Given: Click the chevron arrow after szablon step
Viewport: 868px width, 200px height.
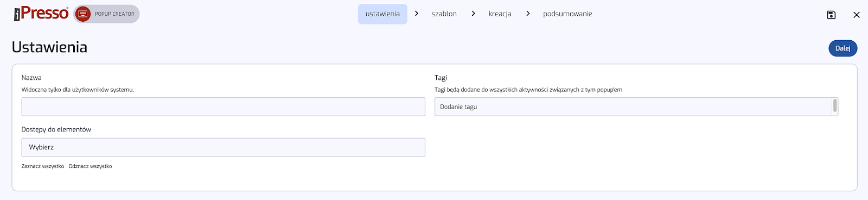Looking at the screenshot, I should pos(474,14).
